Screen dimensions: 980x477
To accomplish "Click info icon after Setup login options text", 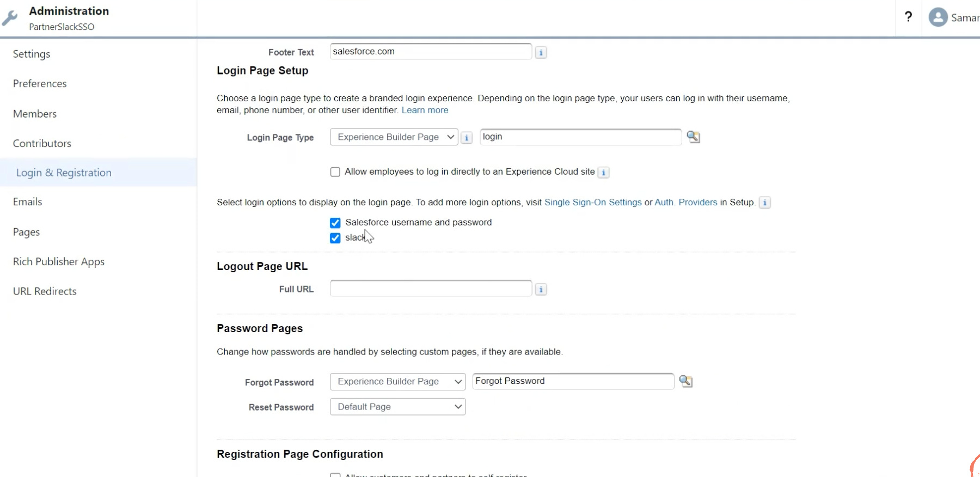I will tap(764, 203).
